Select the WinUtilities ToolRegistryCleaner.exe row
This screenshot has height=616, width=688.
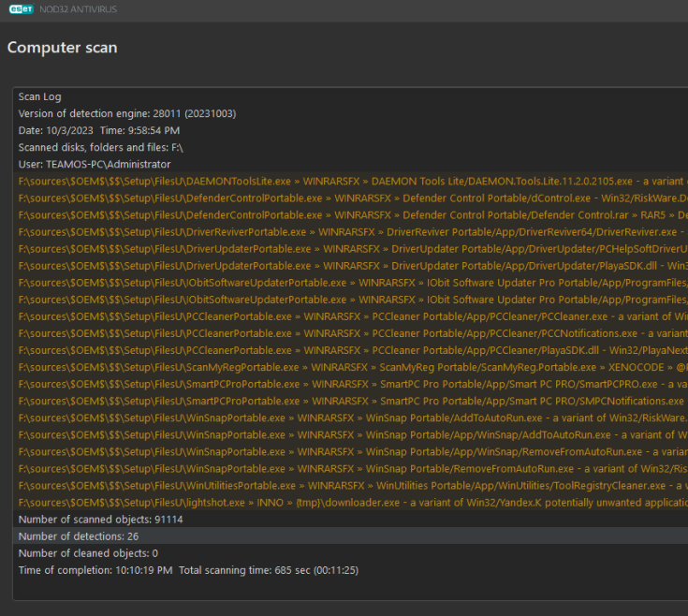click(351, 485)
